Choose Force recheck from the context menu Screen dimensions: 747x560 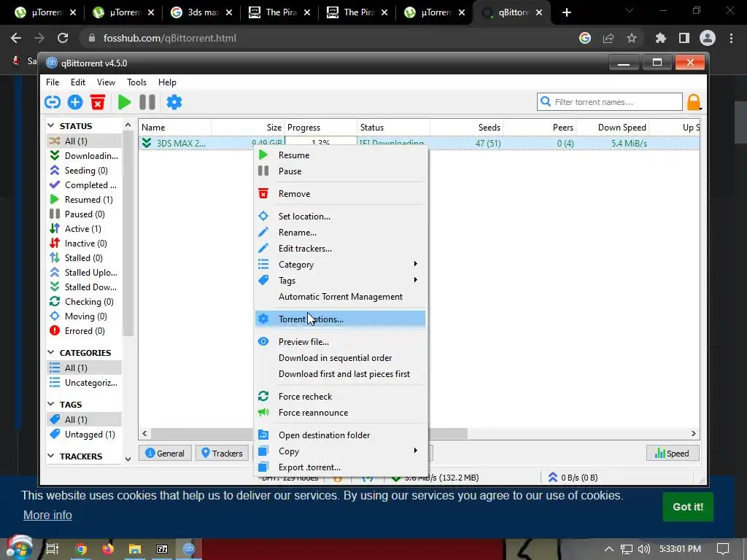(x=340, y=396)
